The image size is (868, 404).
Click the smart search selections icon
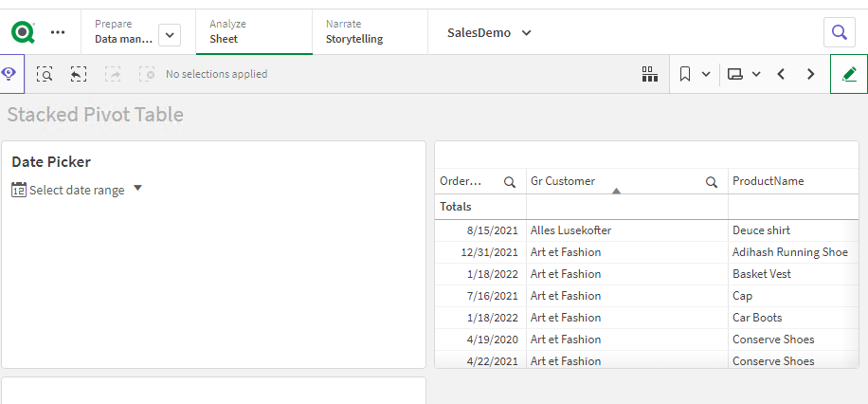(x=45, y=74)
